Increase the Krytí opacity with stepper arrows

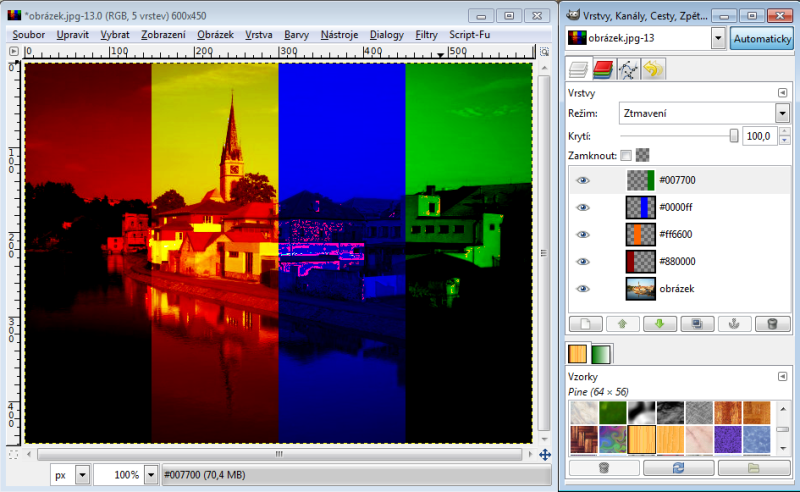[x=785, y=132]
